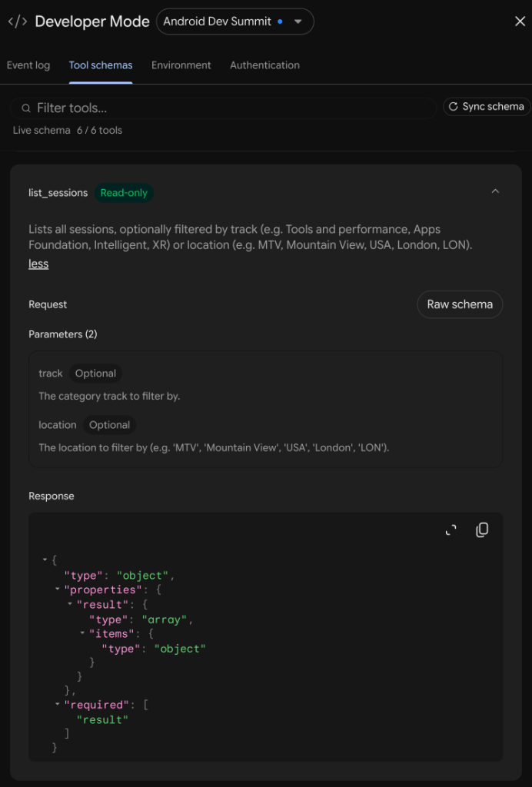Click the Read-only badge

[124, 193]
